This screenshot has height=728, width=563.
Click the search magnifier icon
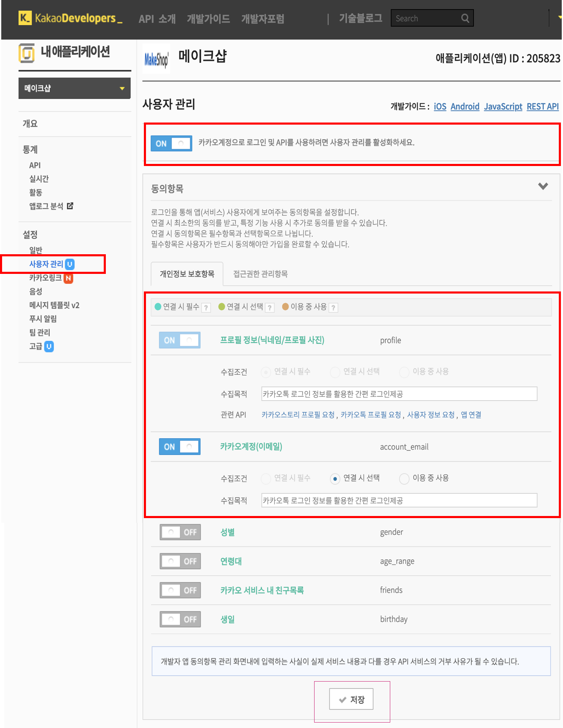(x=465, y=18)
